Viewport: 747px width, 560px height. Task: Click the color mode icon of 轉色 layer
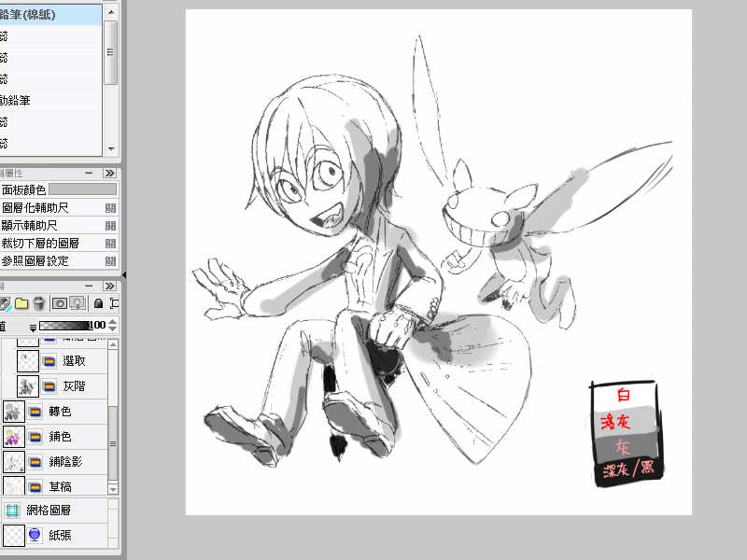35,412
